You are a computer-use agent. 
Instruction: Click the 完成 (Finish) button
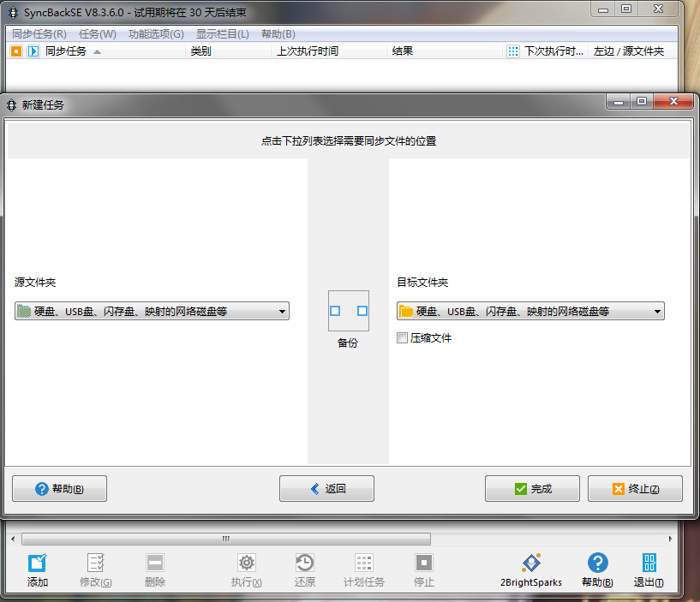pos(533,489)
